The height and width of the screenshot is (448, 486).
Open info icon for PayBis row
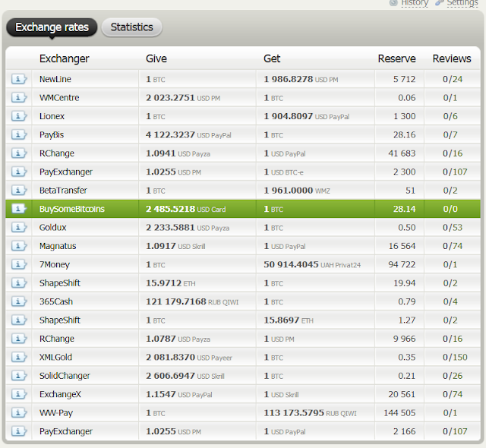19,134
